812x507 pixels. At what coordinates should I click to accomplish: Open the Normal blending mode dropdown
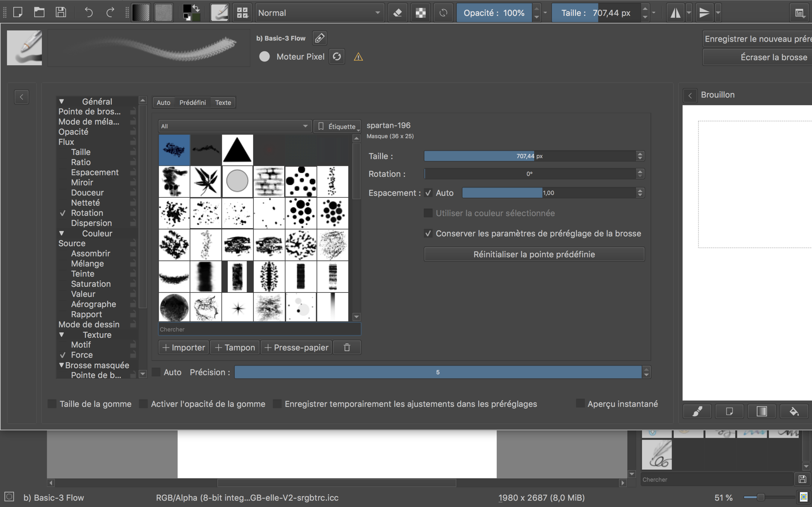319,13
